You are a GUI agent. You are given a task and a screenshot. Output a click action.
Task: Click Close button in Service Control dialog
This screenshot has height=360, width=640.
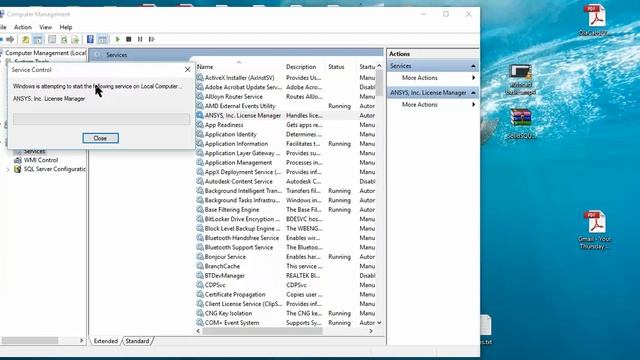click(x=100, y=138)
